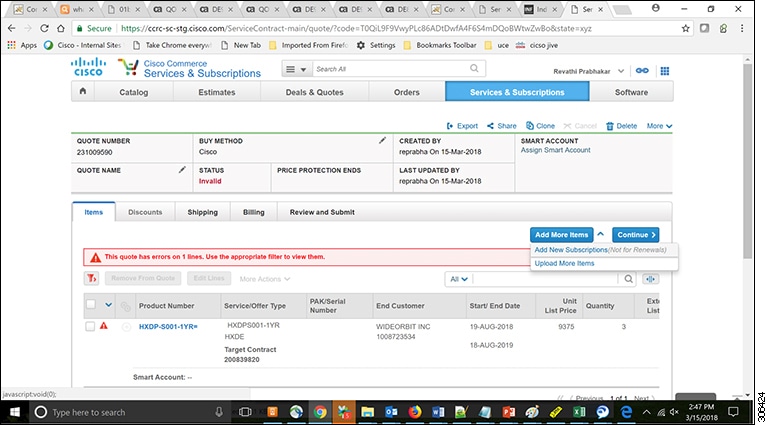Screen dimensions: 768x425
Task: Open Chrome from the taskbar
Action: (320, 412)
